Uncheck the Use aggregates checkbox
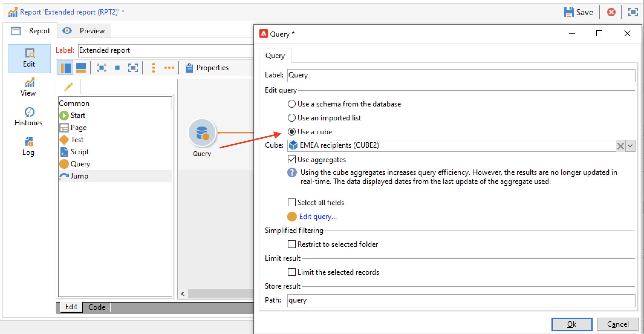 [x=292, y=160]
